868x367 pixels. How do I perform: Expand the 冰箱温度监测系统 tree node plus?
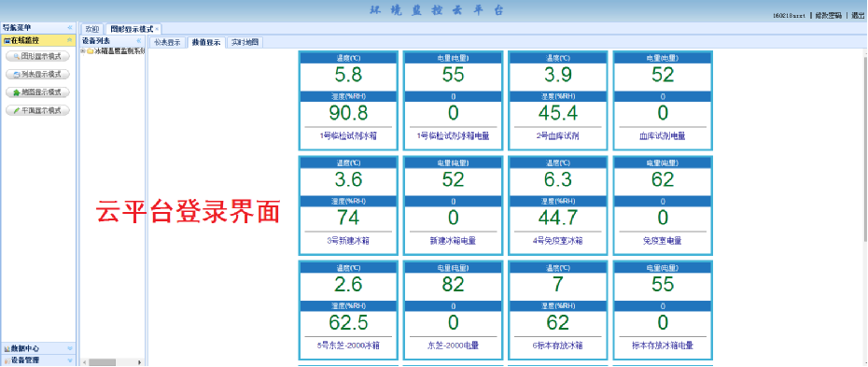pos(83,51)
